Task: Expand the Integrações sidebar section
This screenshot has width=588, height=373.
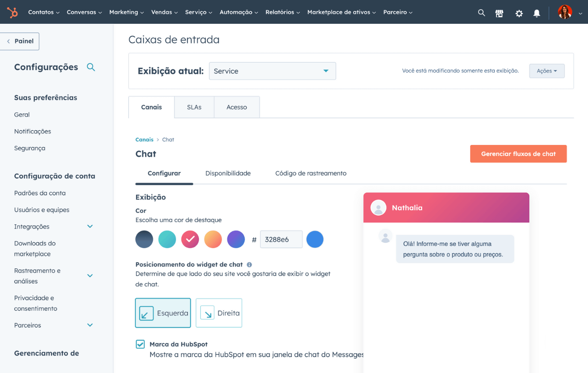Action: click(x=90, y=227)
